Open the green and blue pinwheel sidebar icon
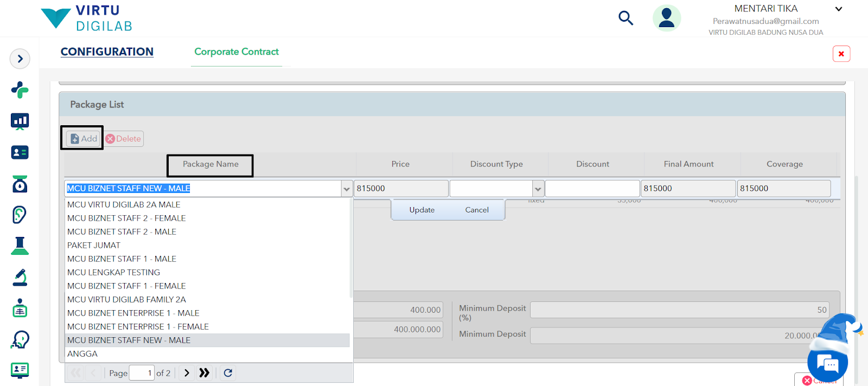 pyautogui.click(x=20, y=89)
